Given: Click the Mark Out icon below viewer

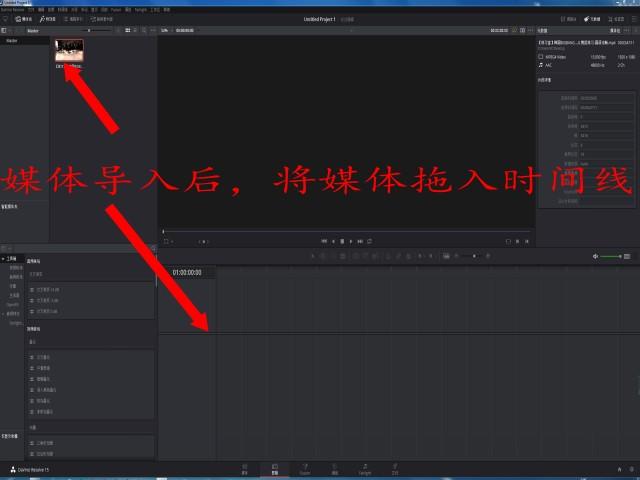Looking at the screenshot, I should tap(527, 242).
